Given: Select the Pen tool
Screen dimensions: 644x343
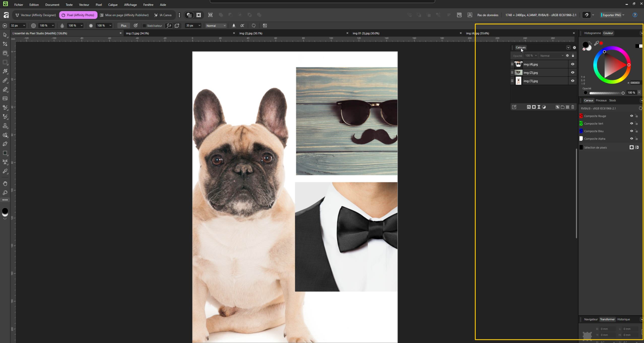Looking at the screenshot, I should [5, 144].
